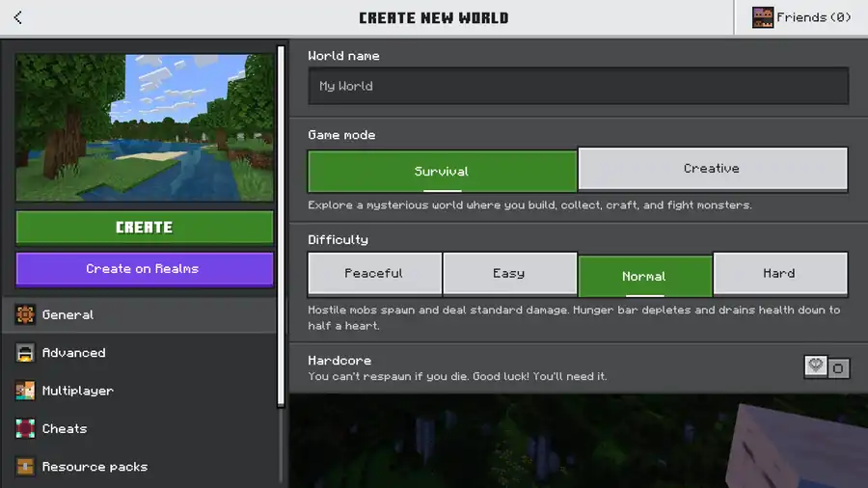
Task: Click the General crafting table icon
Action: click(25, 314)
